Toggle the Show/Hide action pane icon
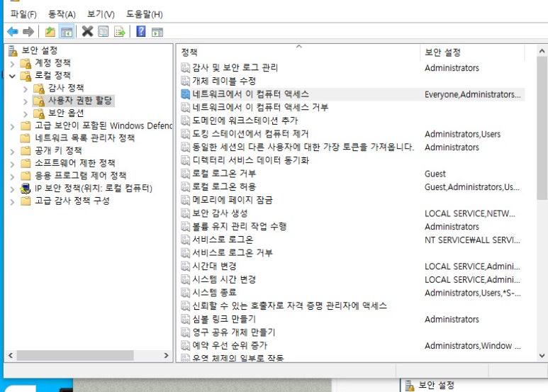This screenshot has height=392, width=548. (157, 32)
